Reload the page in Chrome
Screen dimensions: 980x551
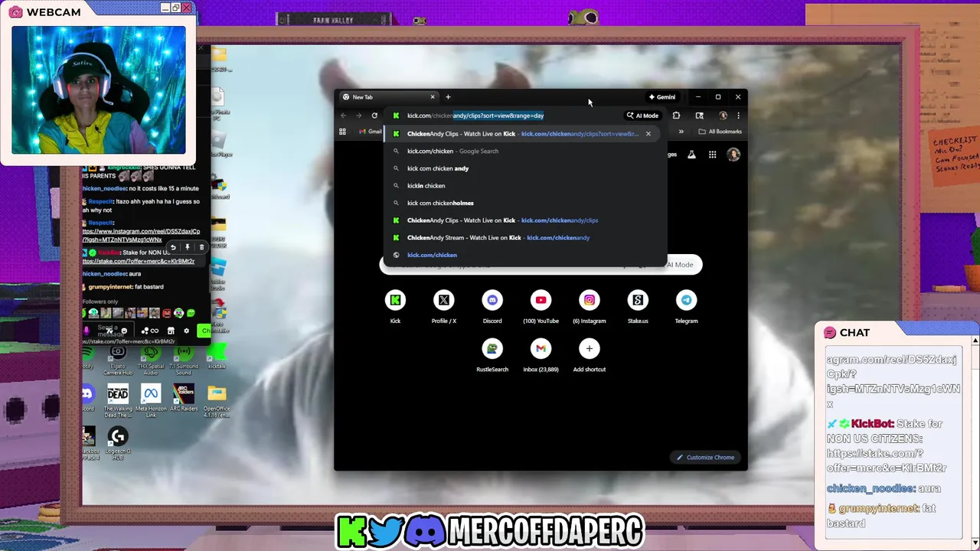pos(374,116)
